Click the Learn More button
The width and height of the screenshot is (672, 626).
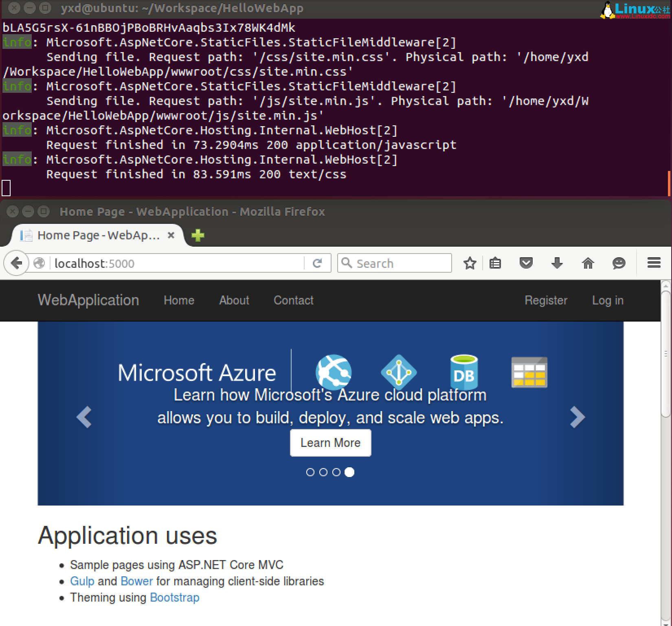(x=330, y=442)
